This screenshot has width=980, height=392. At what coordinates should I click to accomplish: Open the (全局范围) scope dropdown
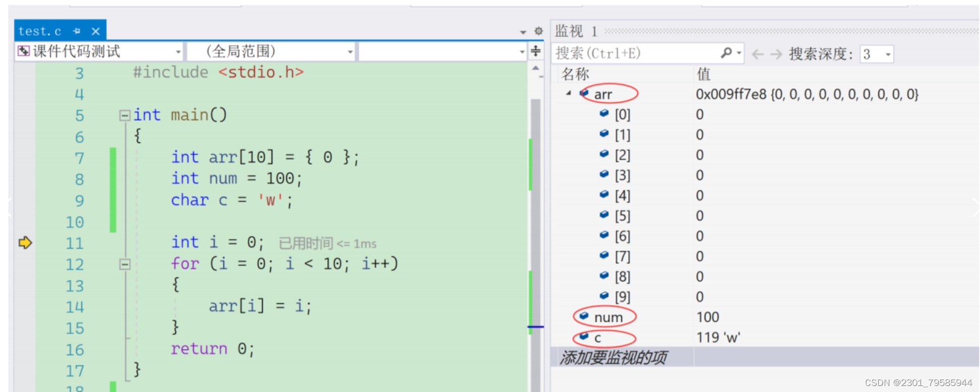[x=271, y=51]
